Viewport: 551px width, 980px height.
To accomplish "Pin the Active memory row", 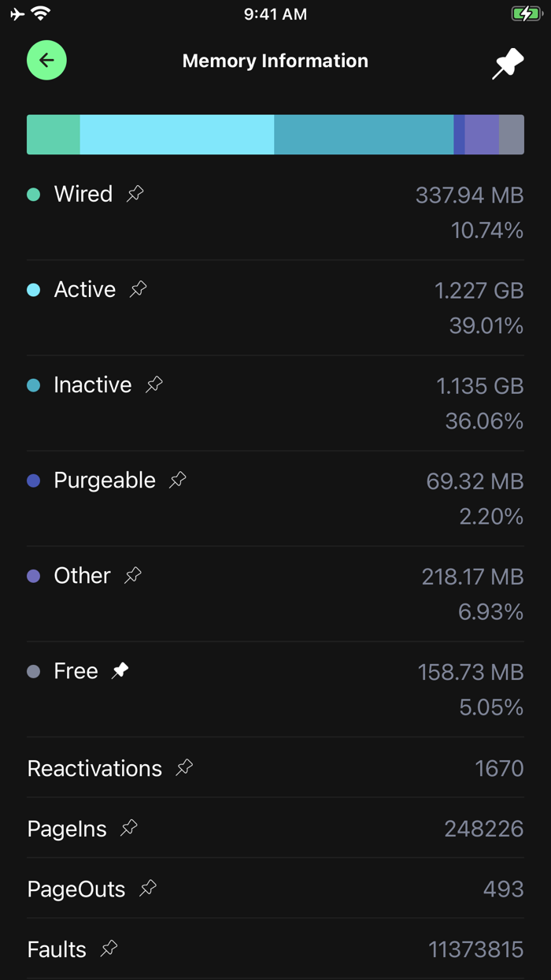I will pyautogui.click(x=139, y=289).
